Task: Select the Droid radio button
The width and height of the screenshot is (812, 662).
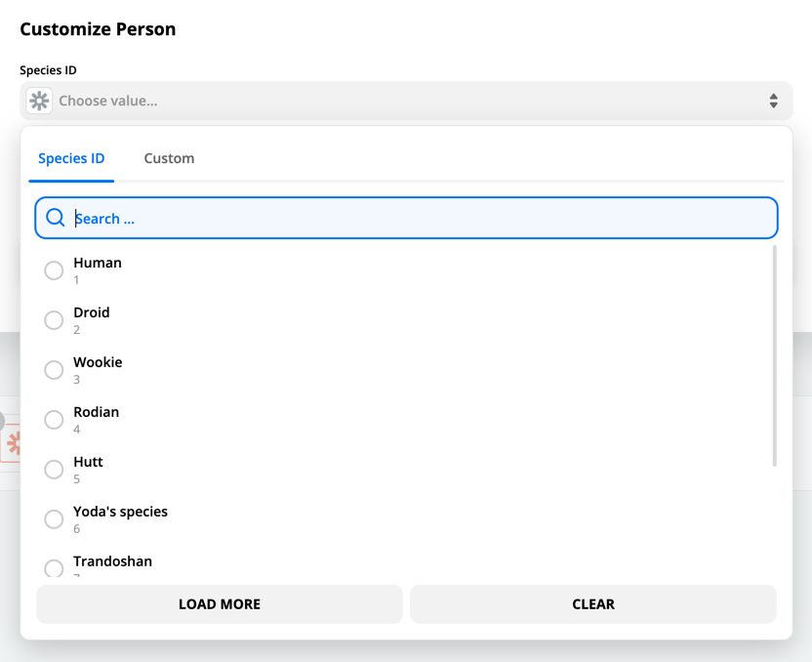Action: (54, 320)
